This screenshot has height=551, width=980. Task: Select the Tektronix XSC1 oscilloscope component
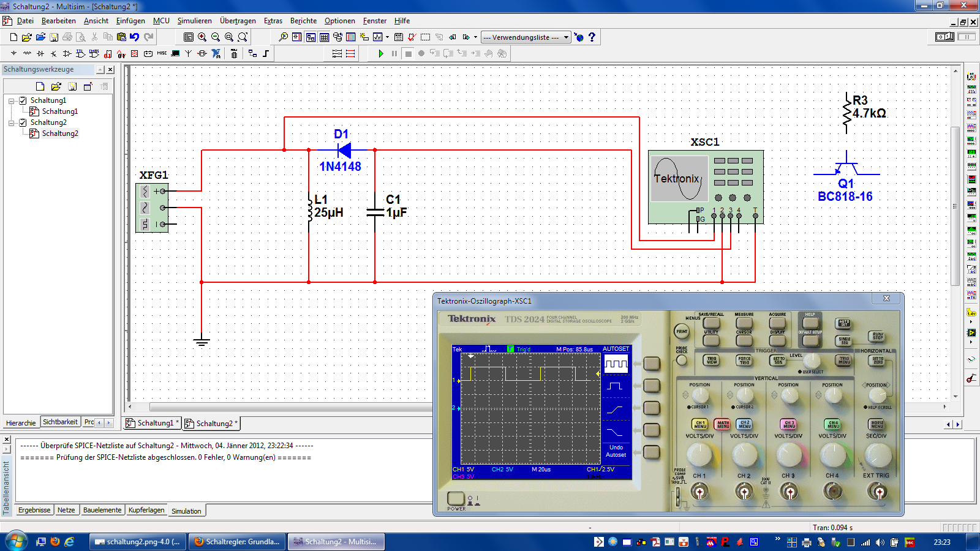coord(706,187)
